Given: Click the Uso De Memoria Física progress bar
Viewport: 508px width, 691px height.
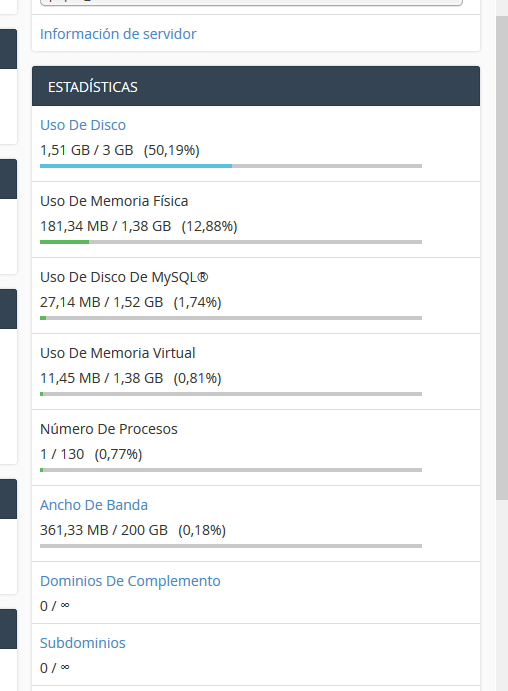Looking at the screenshot, I should [231, 242].
